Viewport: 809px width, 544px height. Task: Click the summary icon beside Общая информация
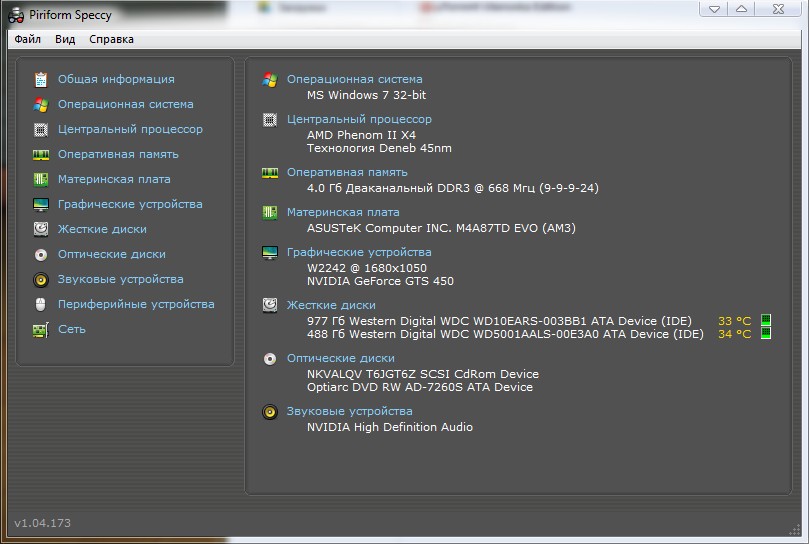coord(40,79)
